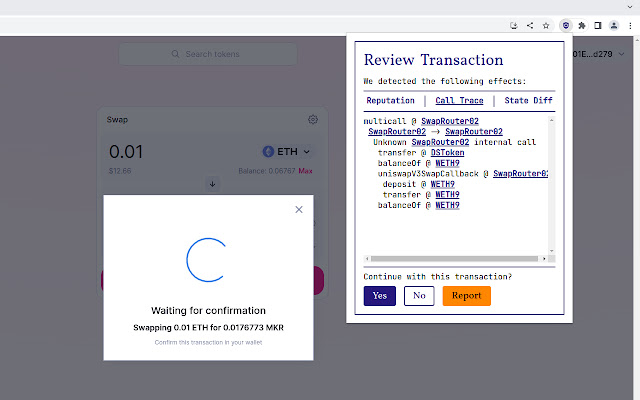640x400 pixels.
Task: Open the swap settings gear icon
Action: 313,120
